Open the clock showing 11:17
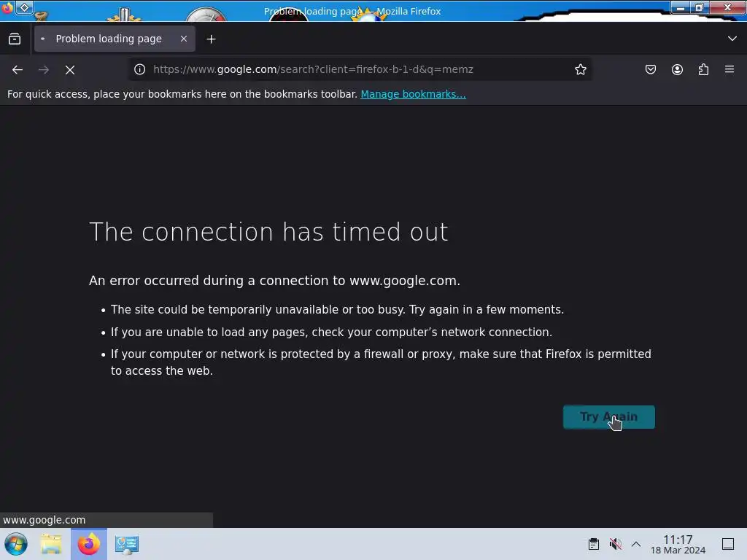 coord(678,544)
